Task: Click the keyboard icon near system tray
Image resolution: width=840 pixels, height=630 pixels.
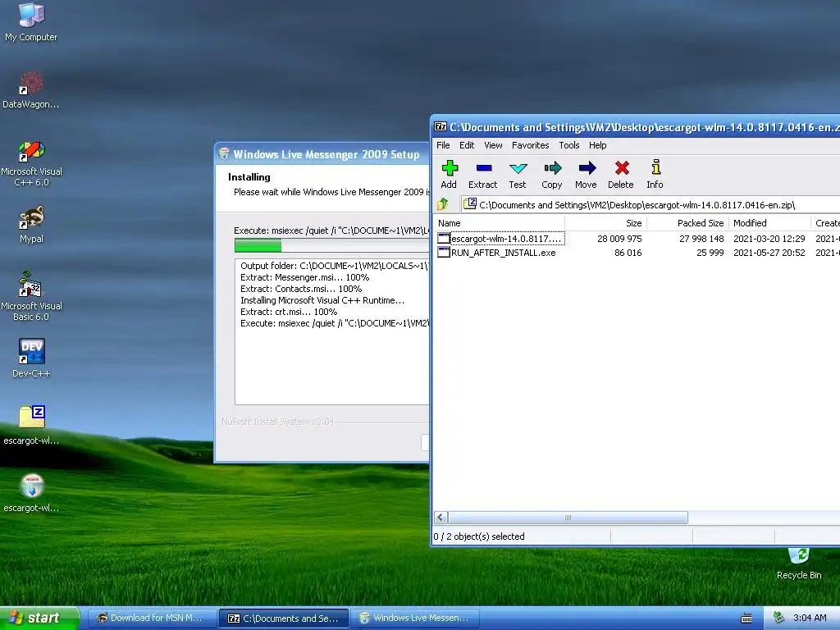Action: coord(746,619)
